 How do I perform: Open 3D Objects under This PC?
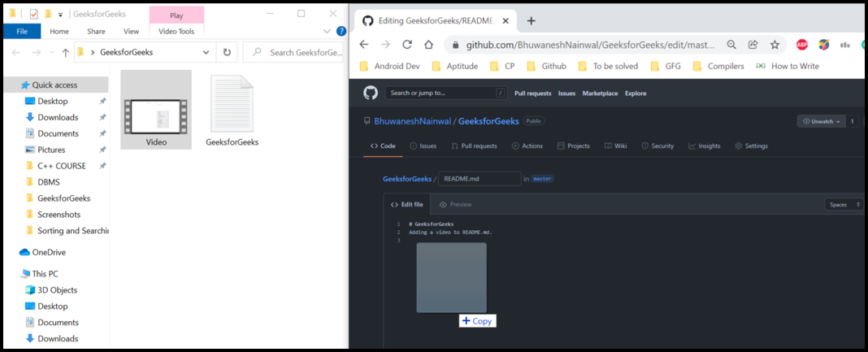58,290
